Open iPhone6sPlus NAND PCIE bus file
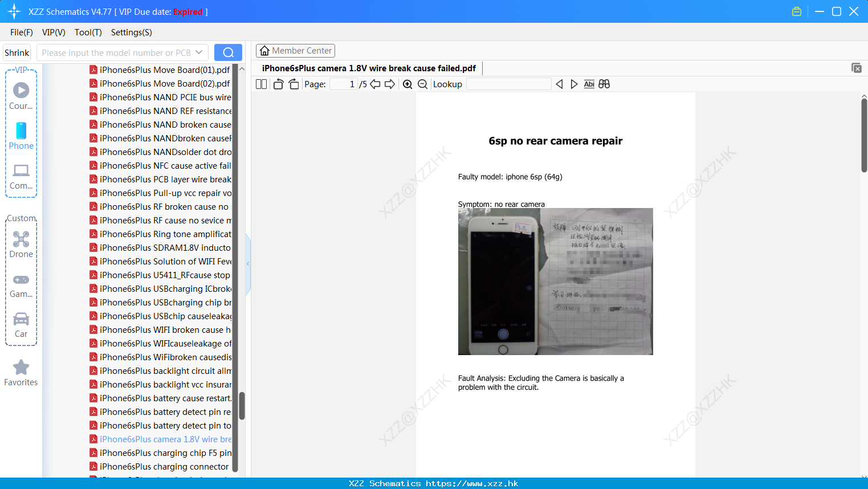Image resolution: width=868 pixels, height=489 pixels. pos(160,97)
